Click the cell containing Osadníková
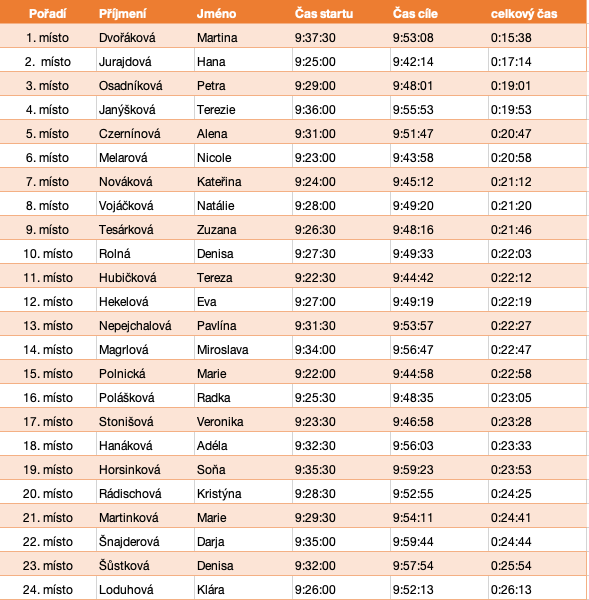The width and height of the screenshot is (589, 600). (145, 85)
